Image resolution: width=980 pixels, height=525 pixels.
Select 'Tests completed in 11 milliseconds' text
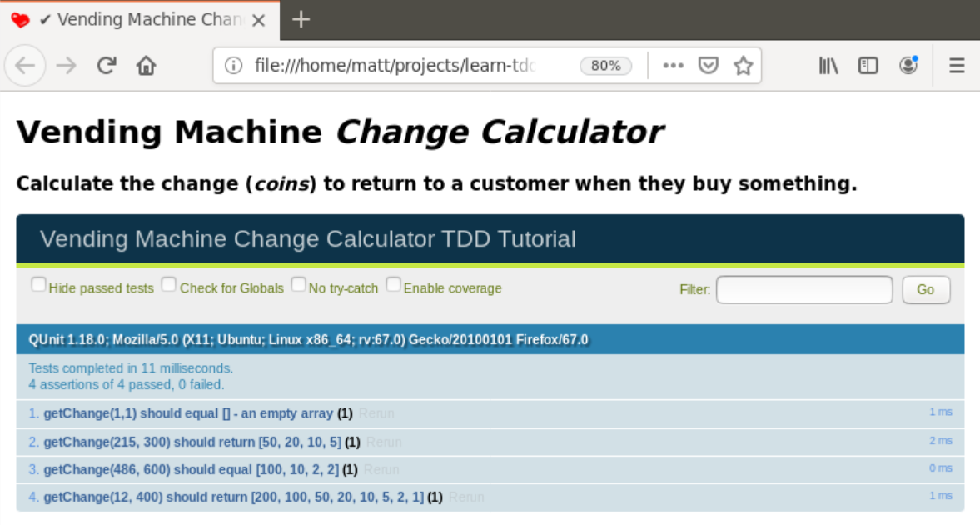(131, 368)
